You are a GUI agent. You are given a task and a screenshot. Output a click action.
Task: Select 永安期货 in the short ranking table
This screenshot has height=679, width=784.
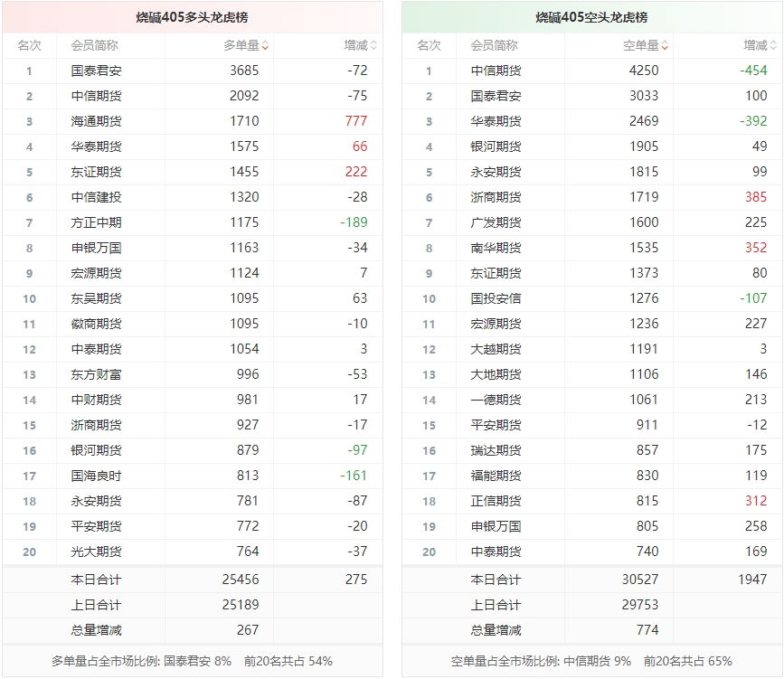pyautogui.click(x=496, y=173)
